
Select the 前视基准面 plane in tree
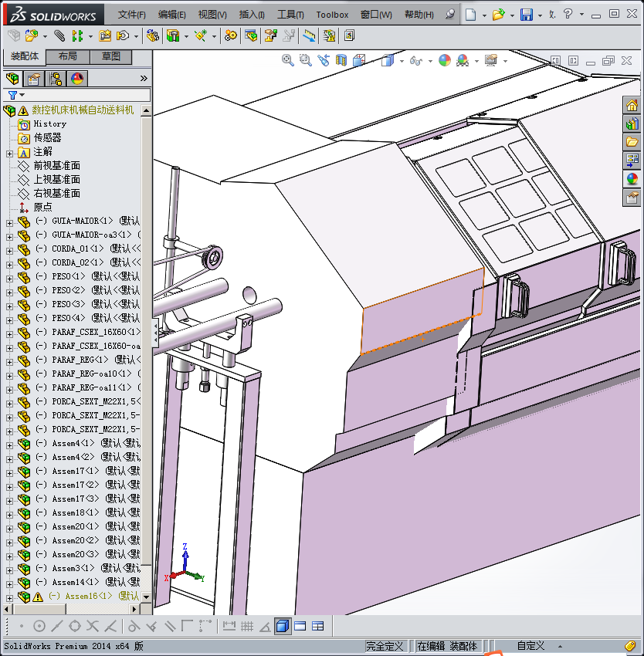pos(56,166)
